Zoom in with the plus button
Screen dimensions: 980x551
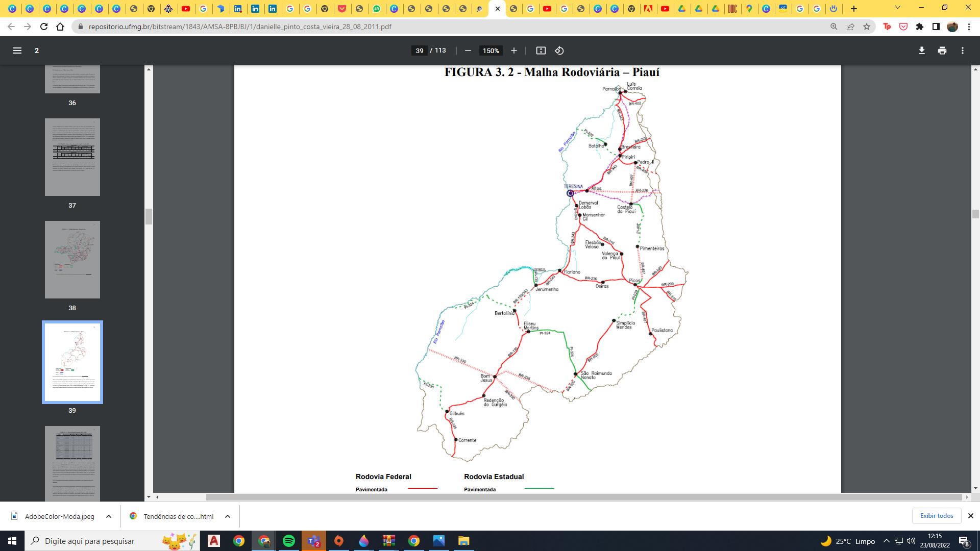(x=514, y=51)
